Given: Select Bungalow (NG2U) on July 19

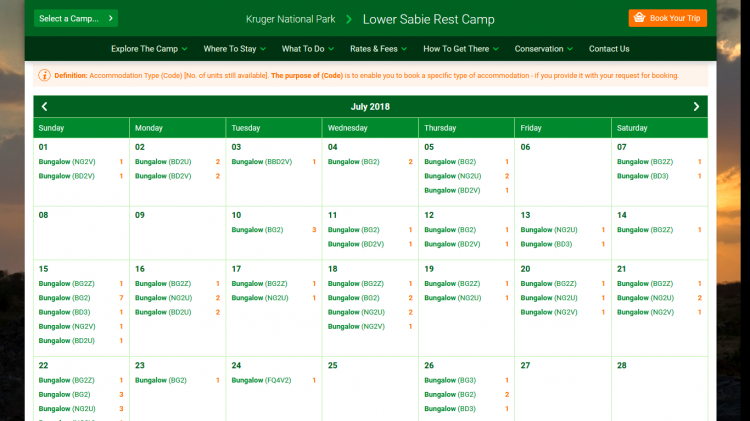Looking at the screenshot, I should 452,298.
